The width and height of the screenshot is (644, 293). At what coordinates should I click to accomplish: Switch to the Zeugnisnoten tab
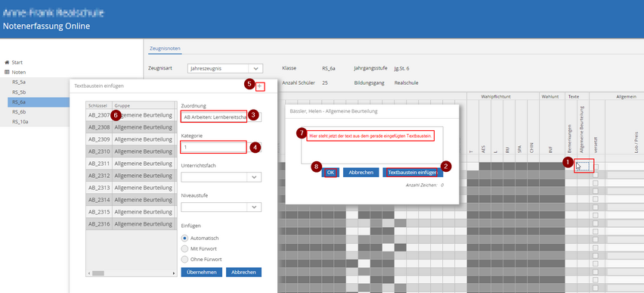click(x=165, y=48)
